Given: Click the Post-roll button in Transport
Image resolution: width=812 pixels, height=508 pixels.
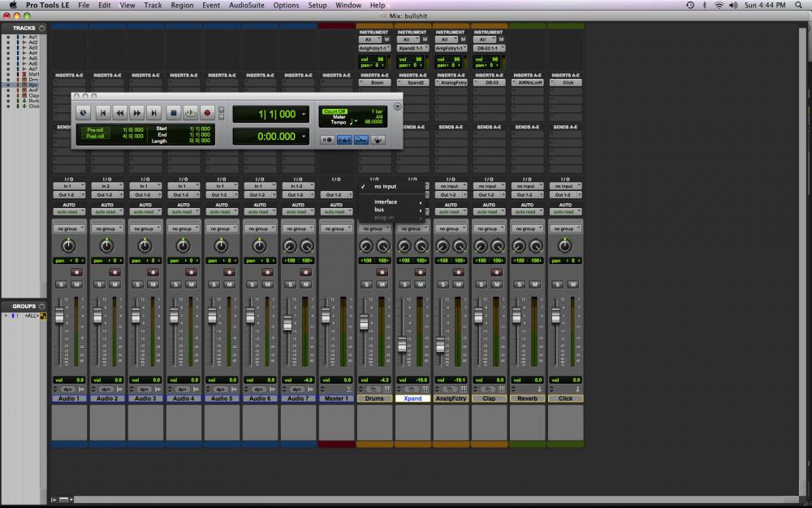Looking at the screenshot, I should click(95, 137).
